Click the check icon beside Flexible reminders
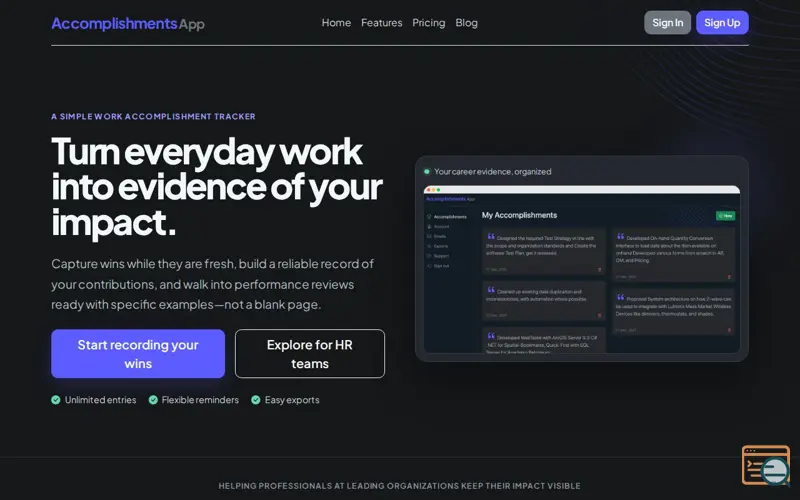 [x=153, y=400]
